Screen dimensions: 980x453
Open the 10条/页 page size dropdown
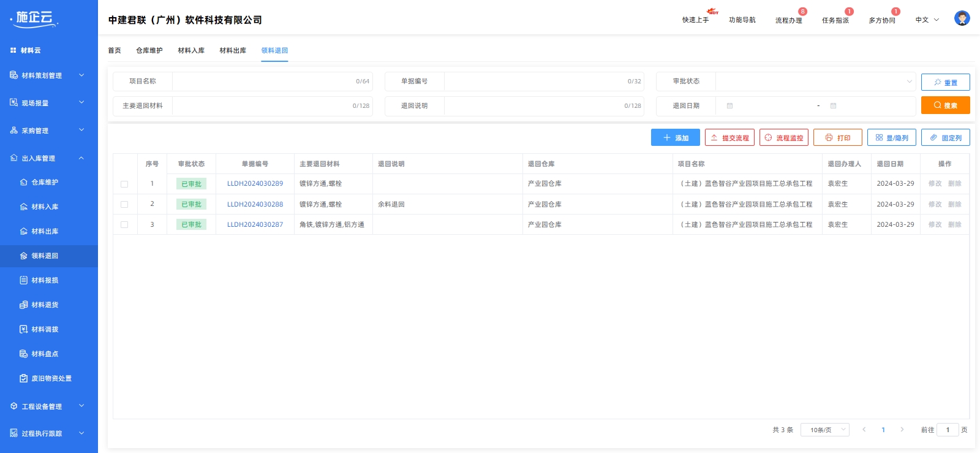tap(824, 430)
